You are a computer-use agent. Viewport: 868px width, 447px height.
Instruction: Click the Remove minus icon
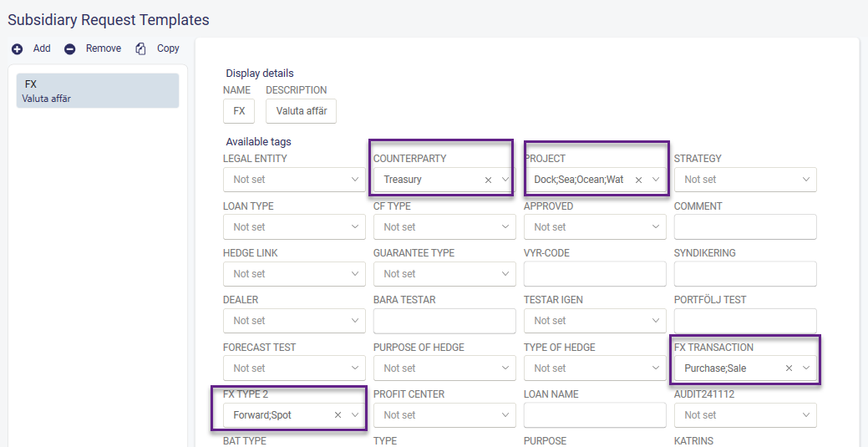[x=70, y=49]
